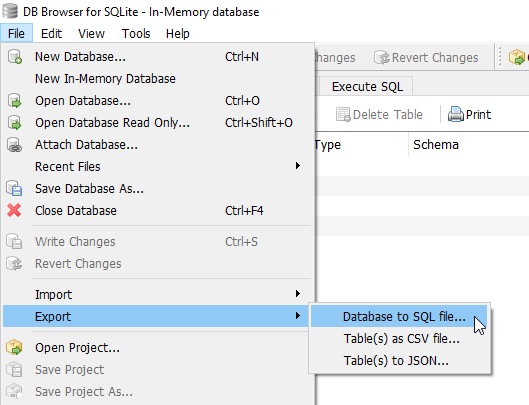Click the Open Database folder icon
529x405 pixels.
(15, 101)
